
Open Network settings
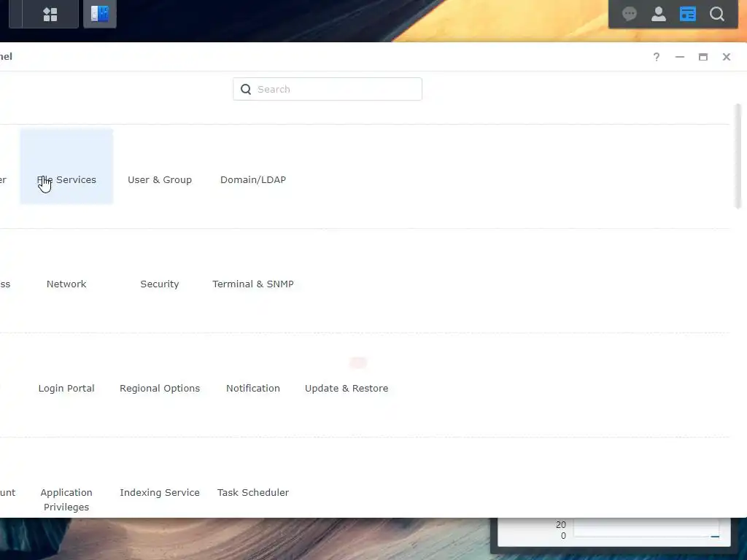(66, 284)
